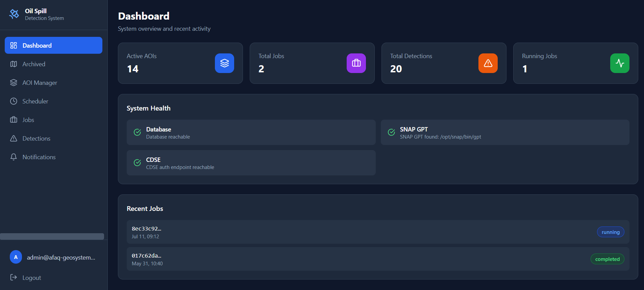Click the purple briefcase icon on Total Jobs card
The image size is (644, 290).
pos(356,63)
